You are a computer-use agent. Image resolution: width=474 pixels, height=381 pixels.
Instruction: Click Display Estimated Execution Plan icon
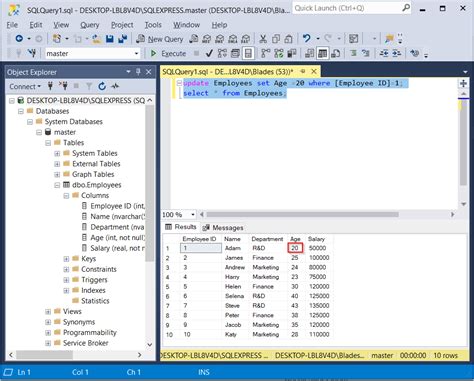[x=222, y=53]
